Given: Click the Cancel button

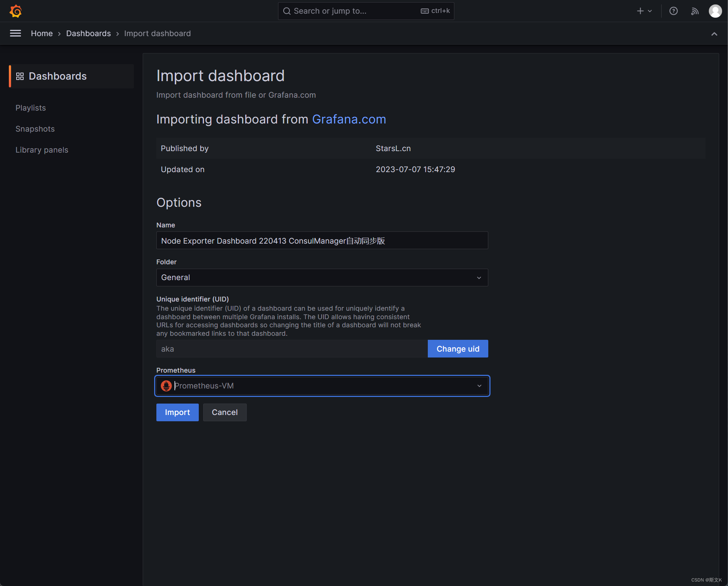Looking at the screenshot, I should (225, 412).
